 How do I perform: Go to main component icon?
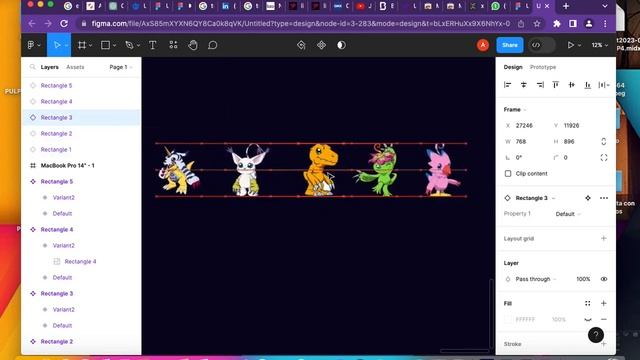point(588,198)
